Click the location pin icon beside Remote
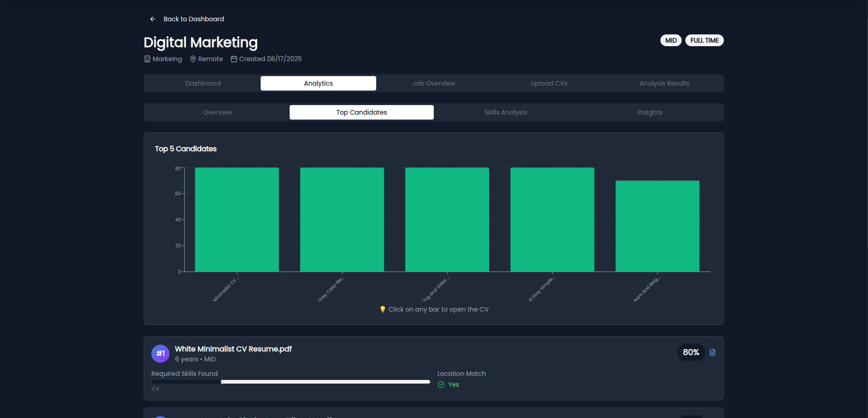868x418 pixels. (x=193, y=59)
